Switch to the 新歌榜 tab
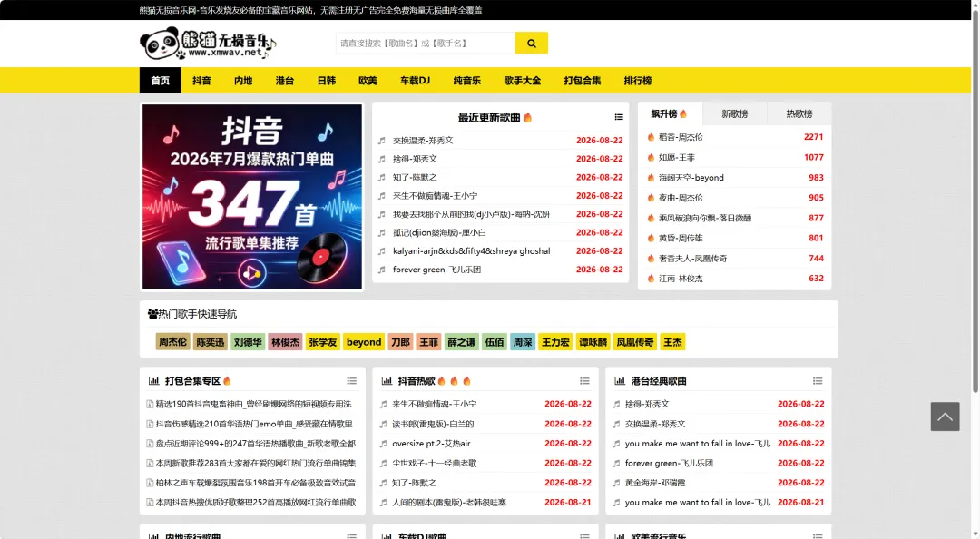Image resolution: width=980 pixels, height=539 pixels. click(734, 113)
